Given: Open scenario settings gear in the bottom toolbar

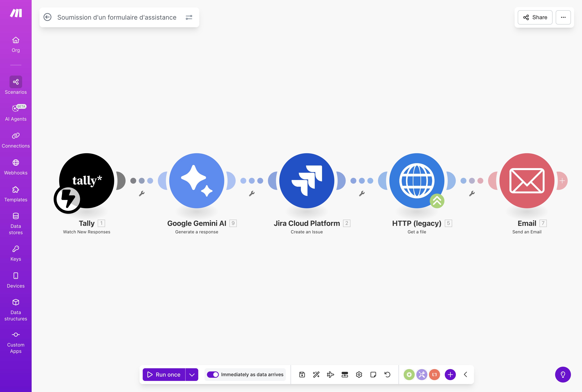Looking at the screenshot, I should (x=359, y=375).
